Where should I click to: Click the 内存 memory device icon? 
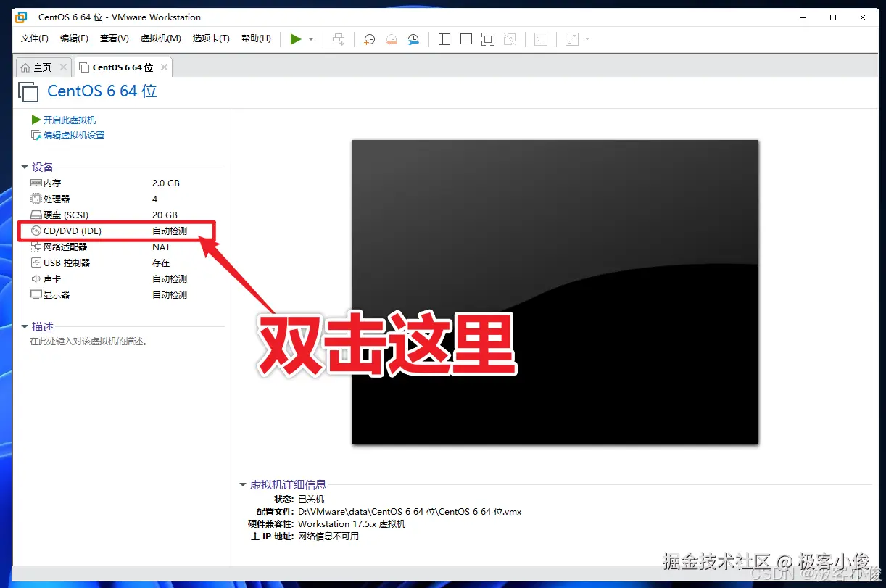[x=36, y=183]
